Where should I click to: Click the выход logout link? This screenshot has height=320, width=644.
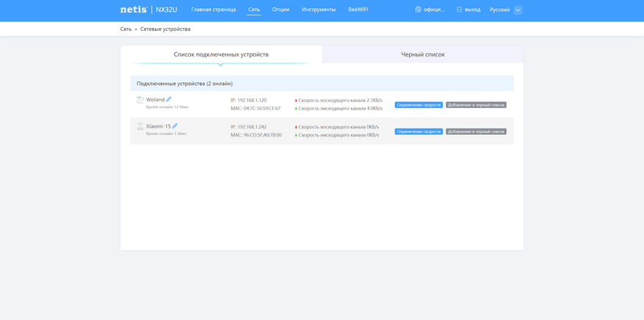(472, 10)
